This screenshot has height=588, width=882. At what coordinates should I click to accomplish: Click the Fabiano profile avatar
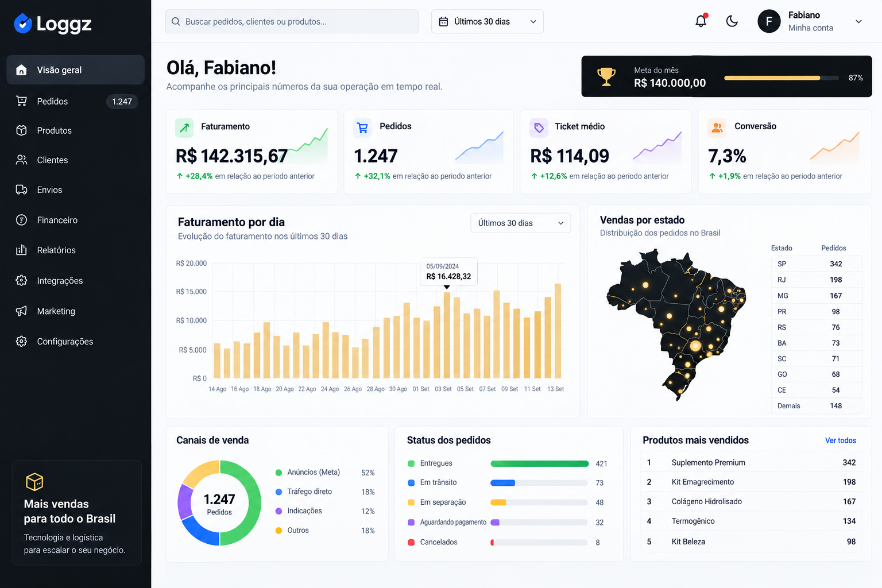769,21
